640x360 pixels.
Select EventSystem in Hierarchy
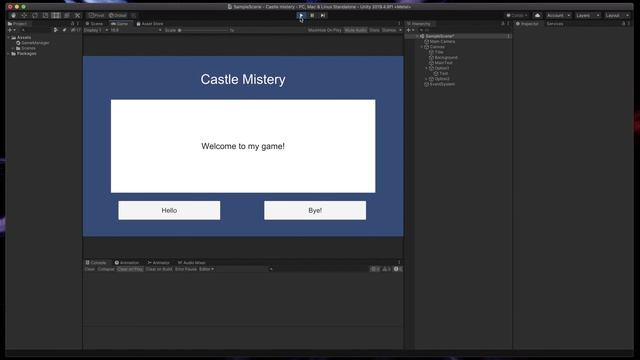pos(440,84)
